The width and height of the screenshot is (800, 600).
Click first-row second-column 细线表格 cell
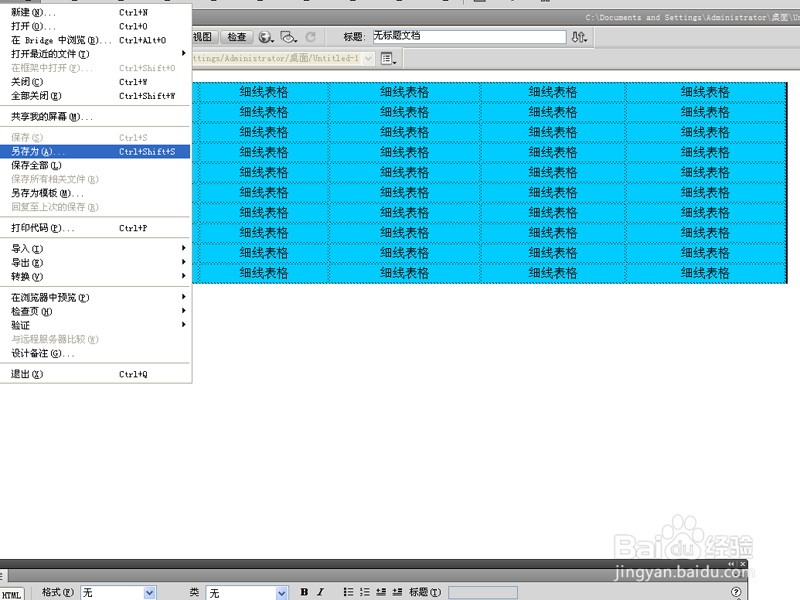click(x=405, y=92)
